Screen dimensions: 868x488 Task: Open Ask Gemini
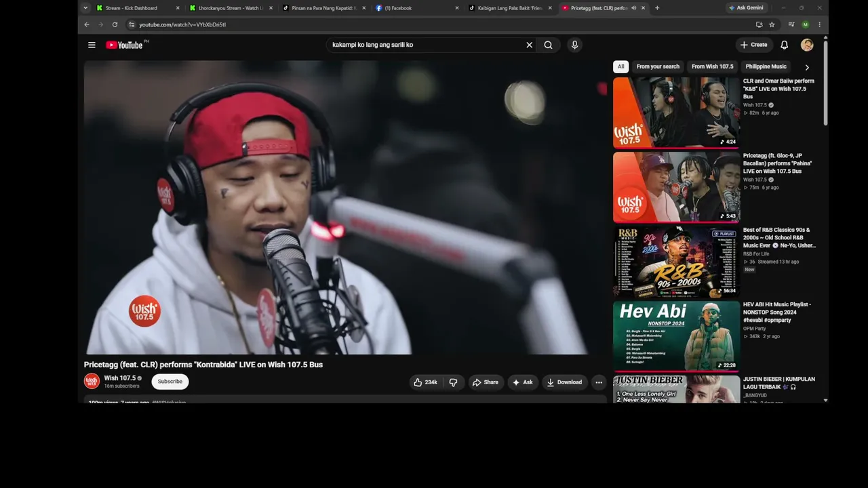click(746, 8)
